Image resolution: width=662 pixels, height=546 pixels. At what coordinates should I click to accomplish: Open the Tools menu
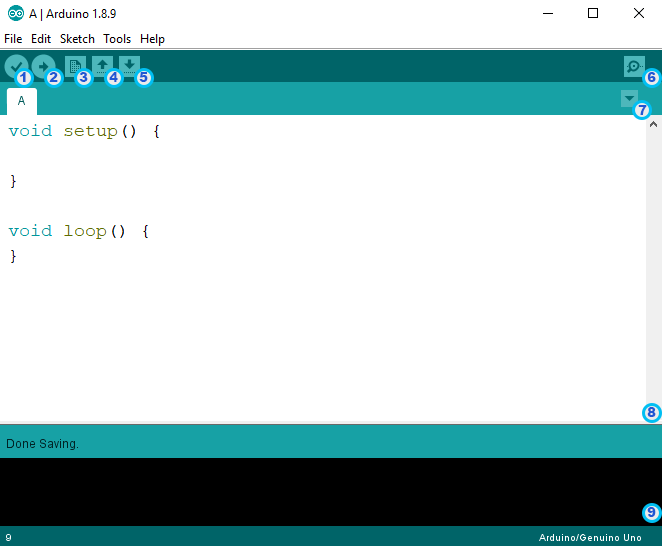click(x=117, y=39)
